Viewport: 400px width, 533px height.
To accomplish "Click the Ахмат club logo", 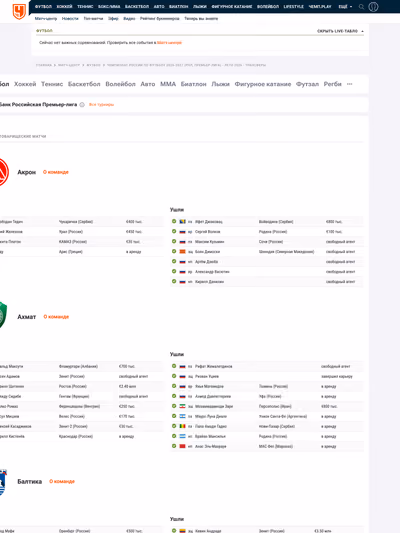I will [x=3, y=315].
